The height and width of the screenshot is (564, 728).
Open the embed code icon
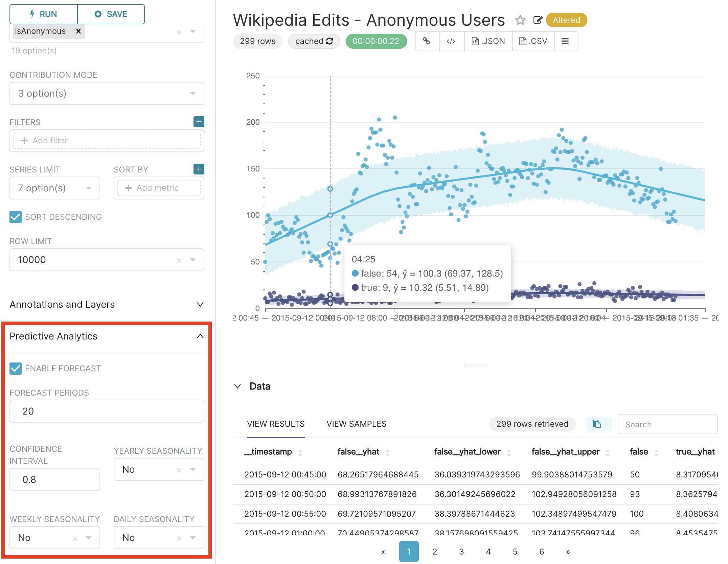[451, 41]
